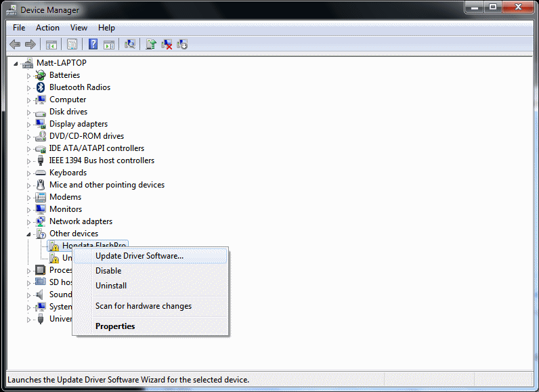Choose Disable from the context menu

[x=150, y=271]
